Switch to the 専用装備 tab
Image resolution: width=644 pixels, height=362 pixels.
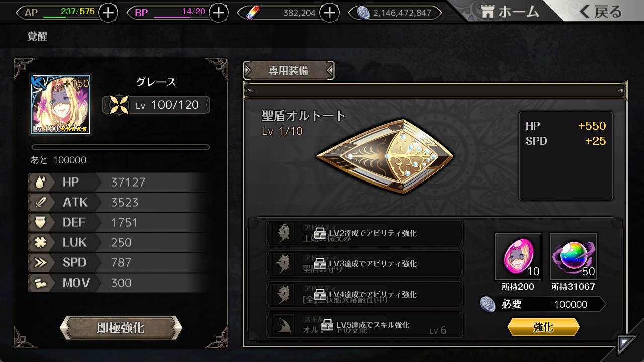288,71
